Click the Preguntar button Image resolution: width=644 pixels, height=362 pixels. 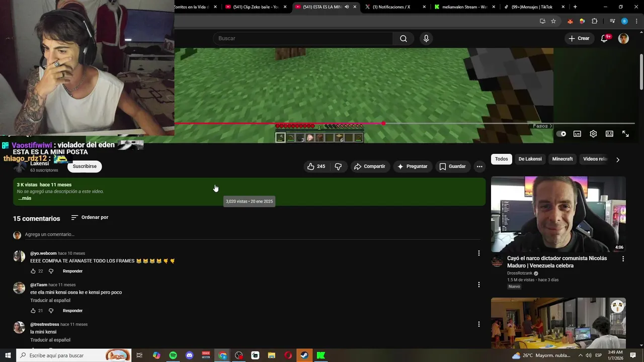412,166
